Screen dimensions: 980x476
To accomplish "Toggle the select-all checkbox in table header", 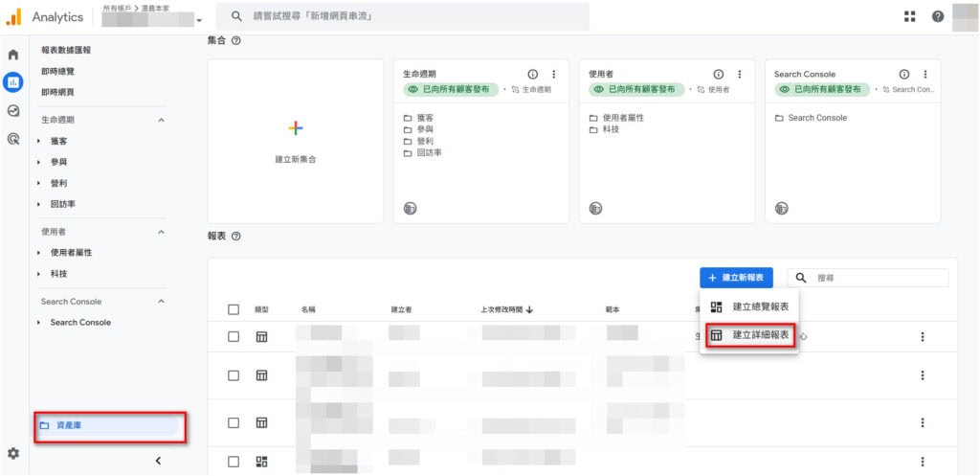I will 234,309.
